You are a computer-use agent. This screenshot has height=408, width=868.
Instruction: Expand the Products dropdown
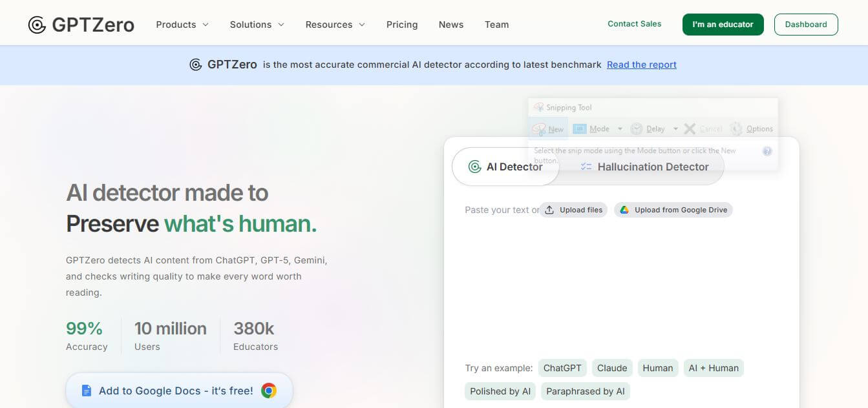click(x=182, y=24)
